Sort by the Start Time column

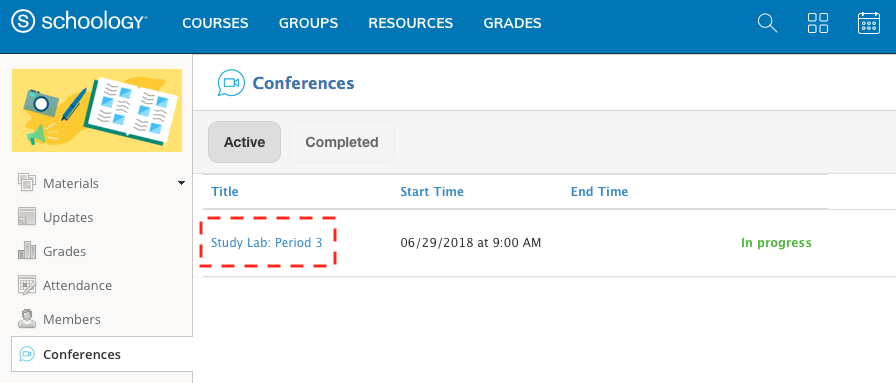432,192
